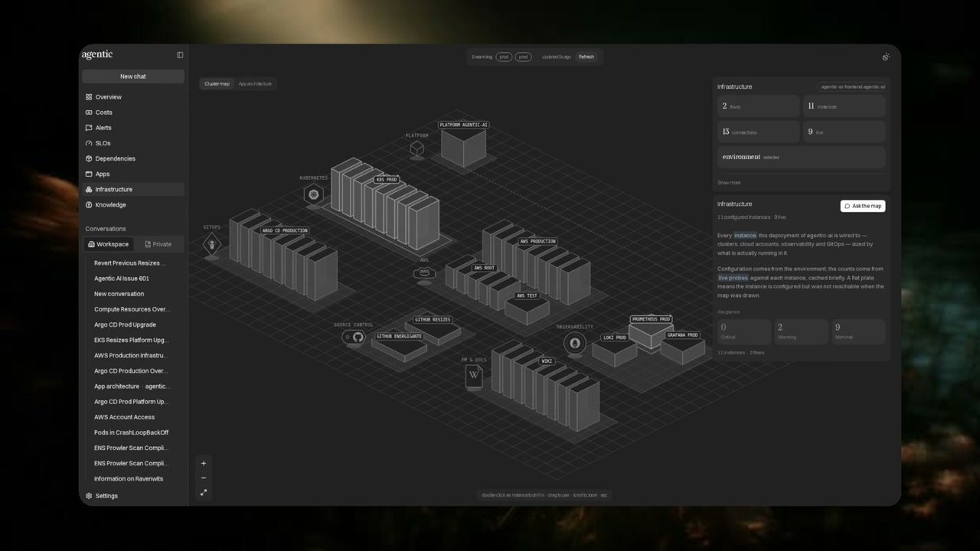This screenshot has height=551, width=980.
Task: Select the Private conversations tab
Action: [158, 244]
